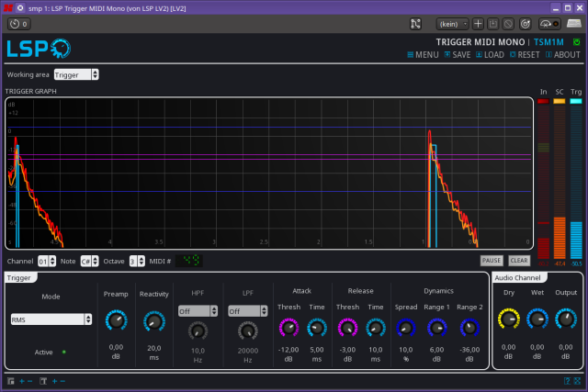The image size is (588, 392).
Task: Click the add preset plus icon
Action: tap(478, 23)
